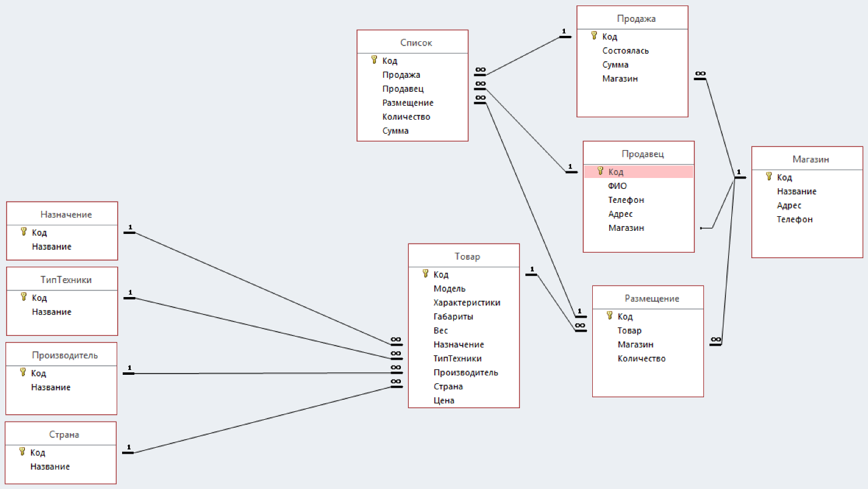Click the key icon in the ТипТехники table
Screen dimensions: 868x489
[x=24, y=297]
